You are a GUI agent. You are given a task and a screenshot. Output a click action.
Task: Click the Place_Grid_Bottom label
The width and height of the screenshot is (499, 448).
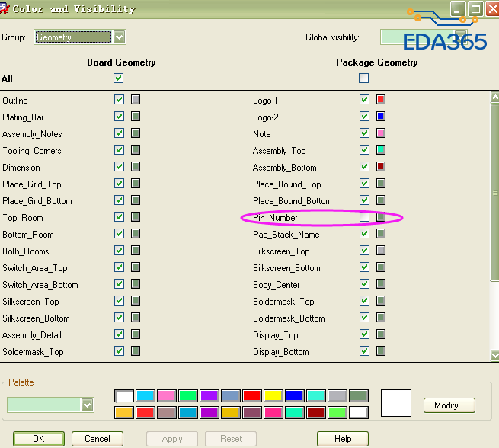(x=37, y=201)
